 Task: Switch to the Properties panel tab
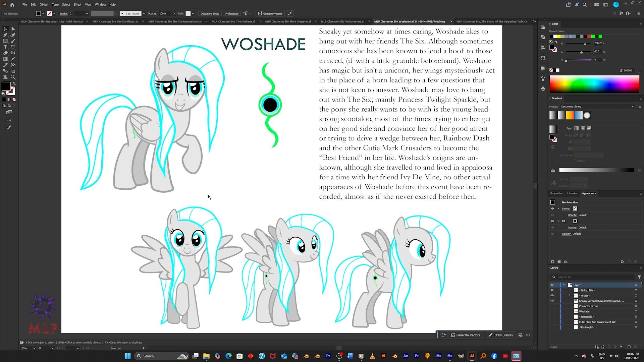556,193
